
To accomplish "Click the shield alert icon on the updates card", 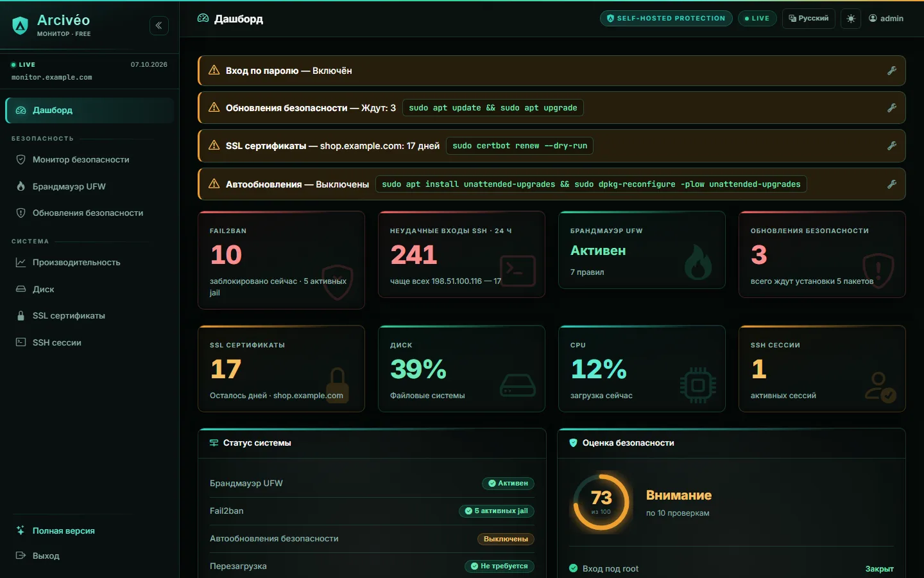I will (x=878, y=271).
